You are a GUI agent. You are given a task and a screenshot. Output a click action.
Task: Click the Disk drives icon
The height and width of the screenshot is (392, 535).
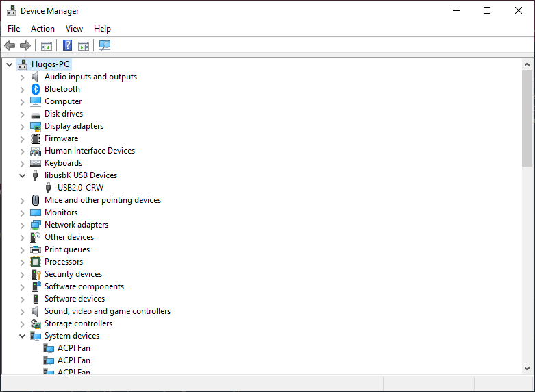tap(36, 115)
